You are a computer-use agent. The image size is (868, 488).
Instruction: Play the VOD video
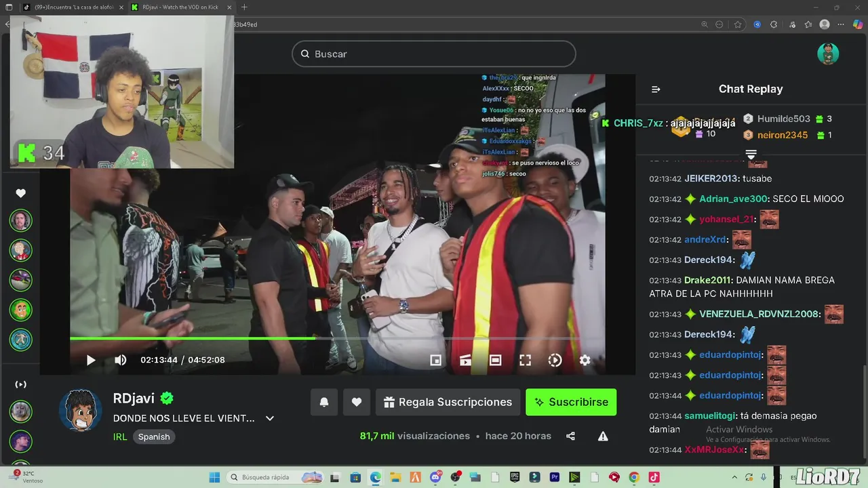point(91,360)
